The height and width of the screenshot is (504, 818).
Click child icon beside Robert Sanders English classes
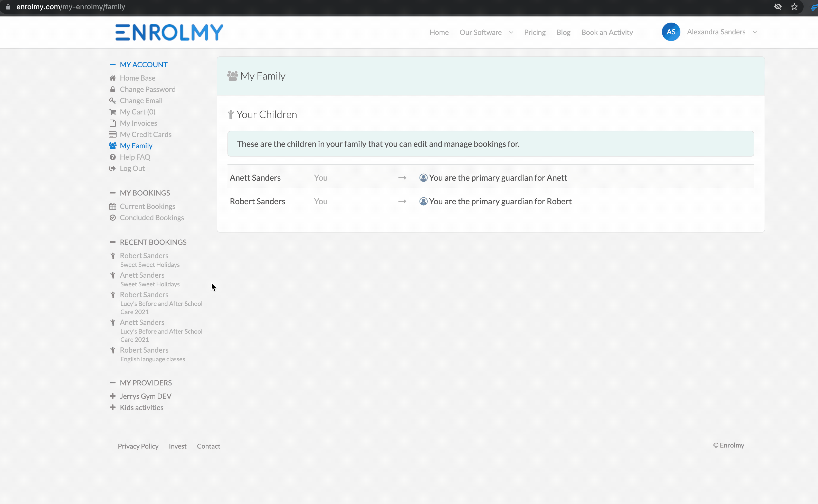pyautogui.click(x=113, y=350)
